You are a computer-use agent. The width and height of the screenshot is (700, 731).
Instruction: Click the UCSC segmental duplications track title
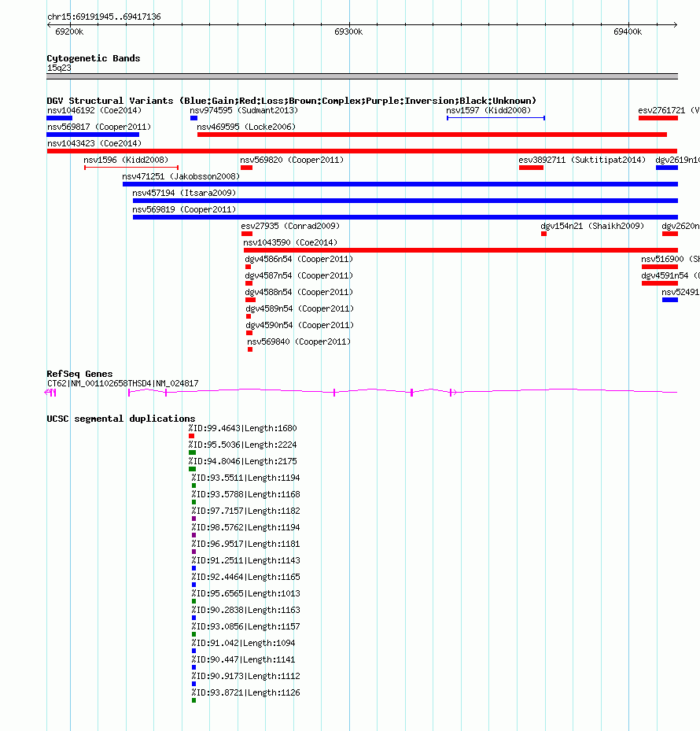[120, 419]
